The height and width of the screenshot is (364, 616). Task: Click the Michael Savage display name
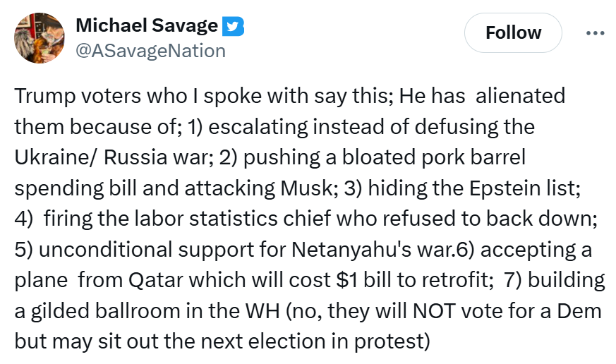147,26
